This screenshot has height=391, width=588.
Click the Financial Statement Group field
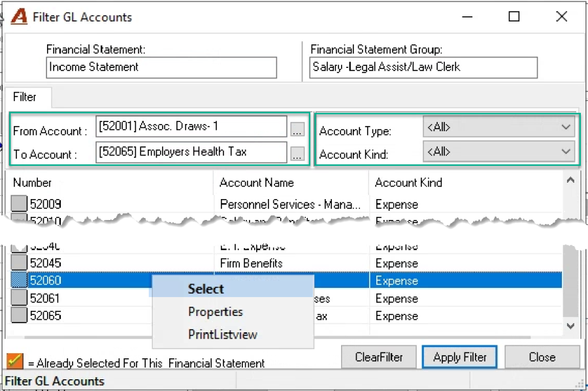point(423,67)
